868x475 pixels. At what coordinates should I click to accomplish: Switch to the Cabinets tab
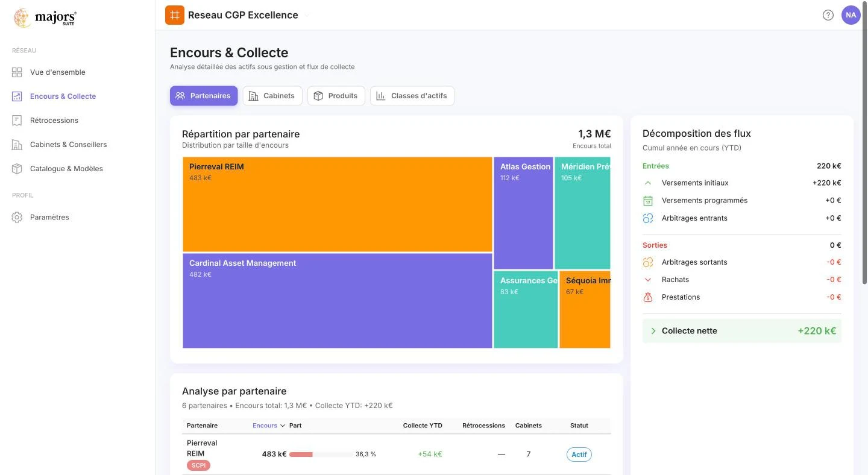272,96
